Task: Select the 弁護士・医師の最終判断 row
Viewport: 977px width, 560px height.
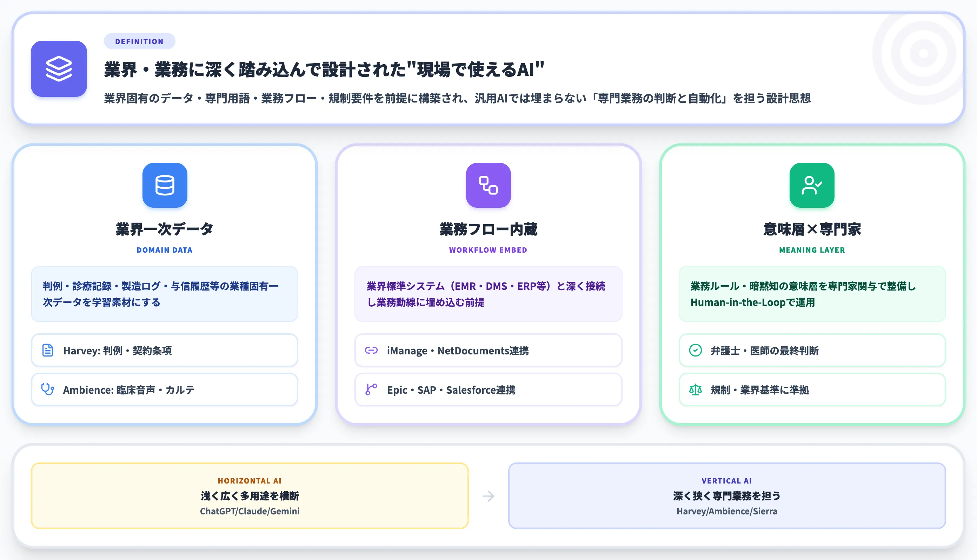Action: 812,351
